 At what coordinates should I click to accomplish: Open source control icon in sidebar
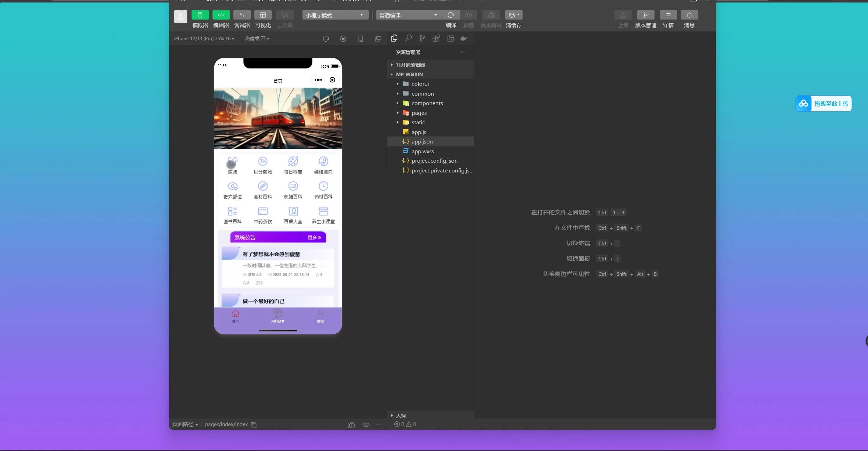tap(422, 38)
